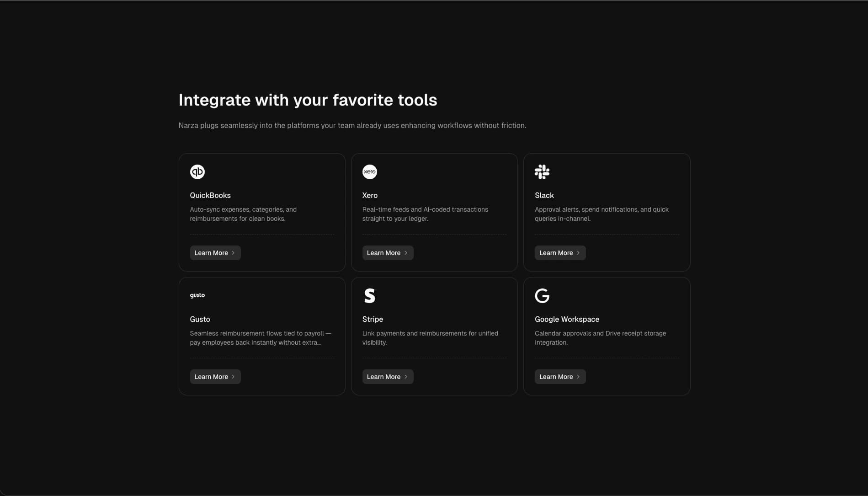Select the Xero card title
Screen dimensions: 868x496
[370, 195]
